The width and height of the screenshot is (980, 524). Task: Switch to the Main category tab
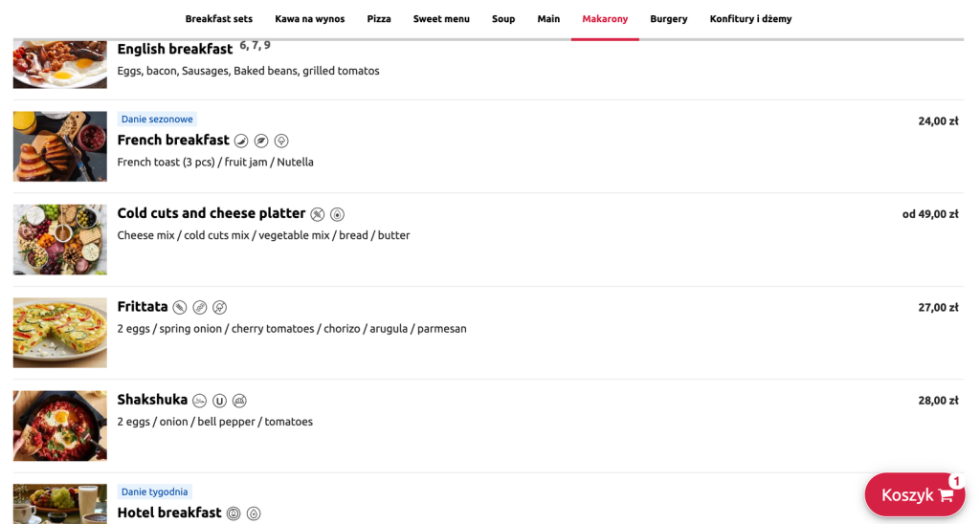coord(548,19)
